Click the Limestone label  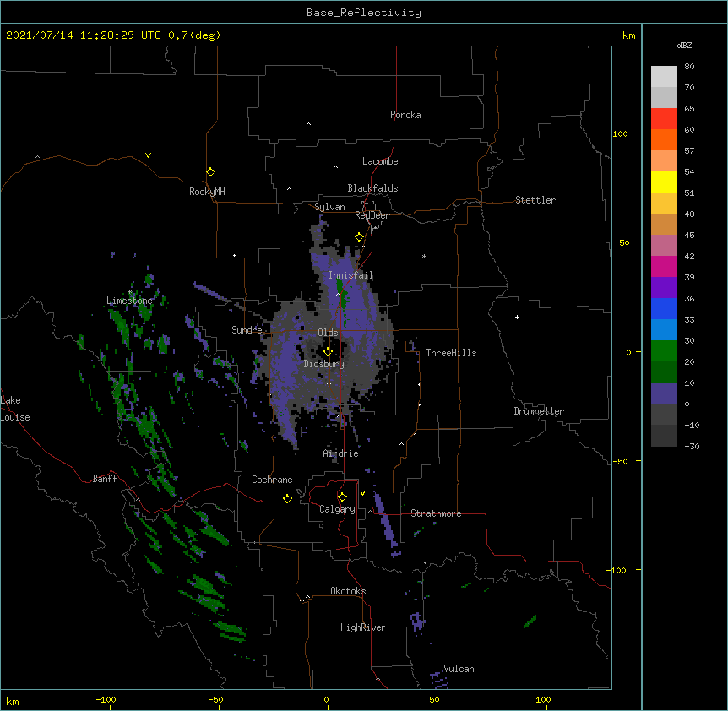click(x=129, y=301)
